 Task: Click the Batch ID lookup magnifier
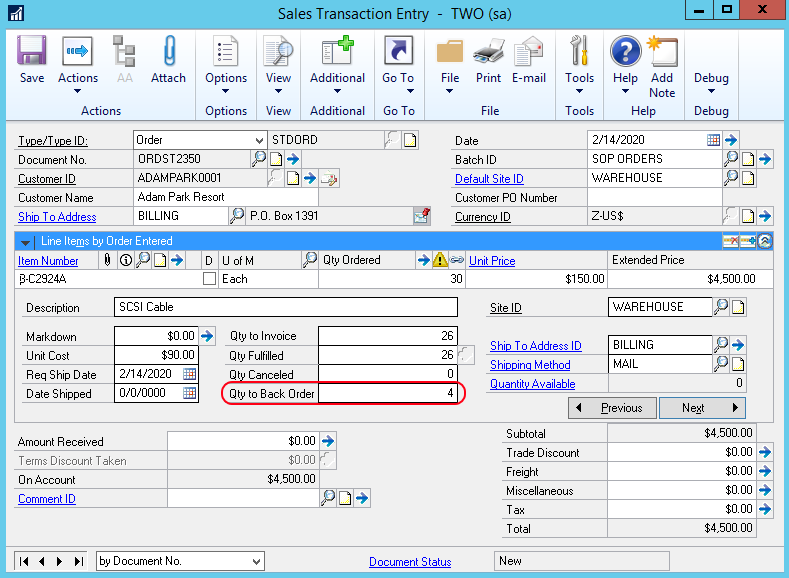(x=731, y=159)
